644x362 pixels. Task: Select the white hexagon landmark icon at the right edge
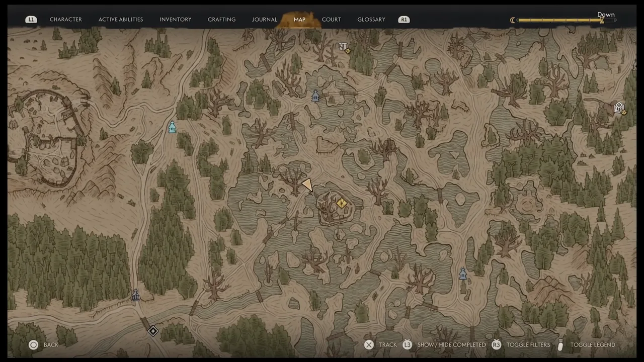pos(619,107)
